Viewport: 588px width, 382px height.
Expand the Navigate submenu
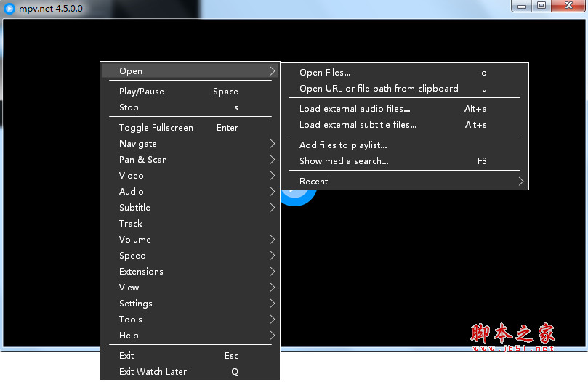point(190,144)
